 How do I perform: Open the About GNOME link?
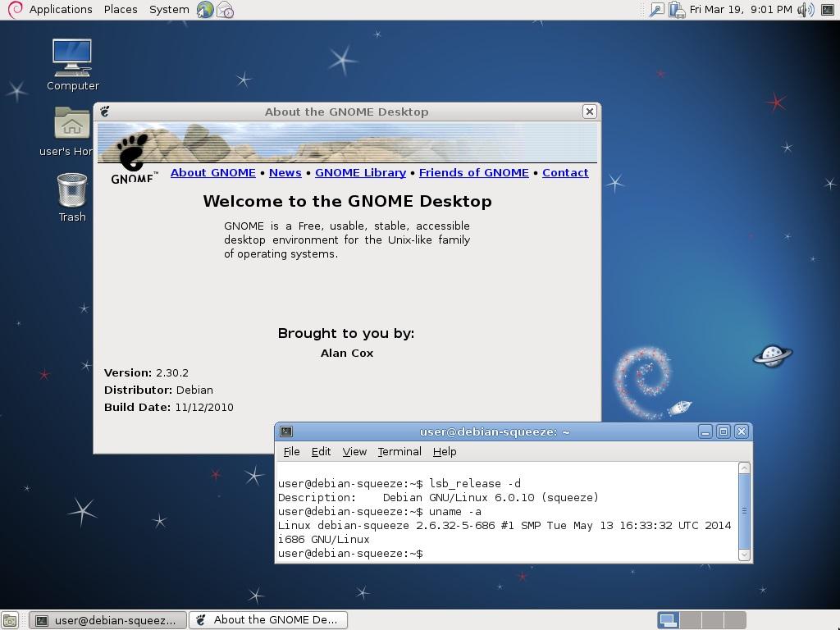[x=213, y=172]
